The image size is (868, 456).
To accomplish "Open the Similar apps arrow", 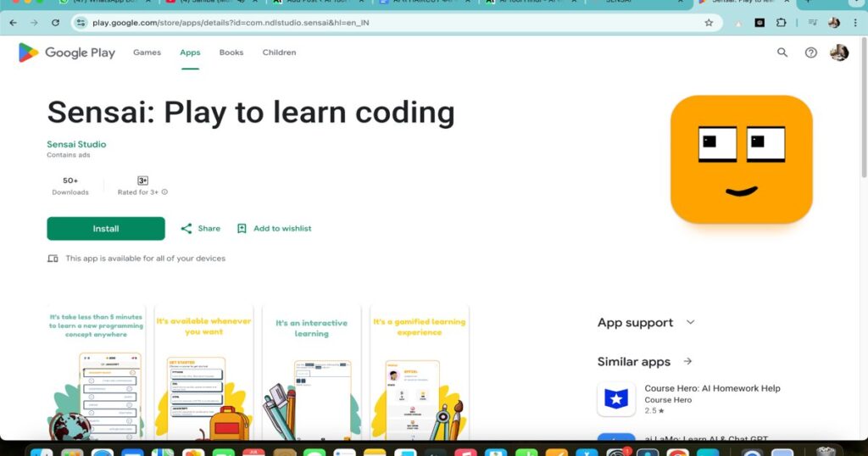I will 687,361.
